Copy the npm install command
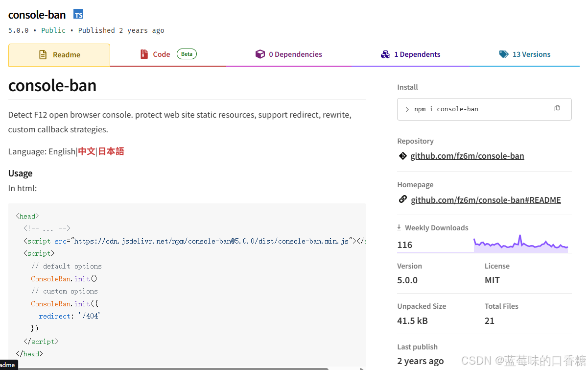 (x=557, y=108)
